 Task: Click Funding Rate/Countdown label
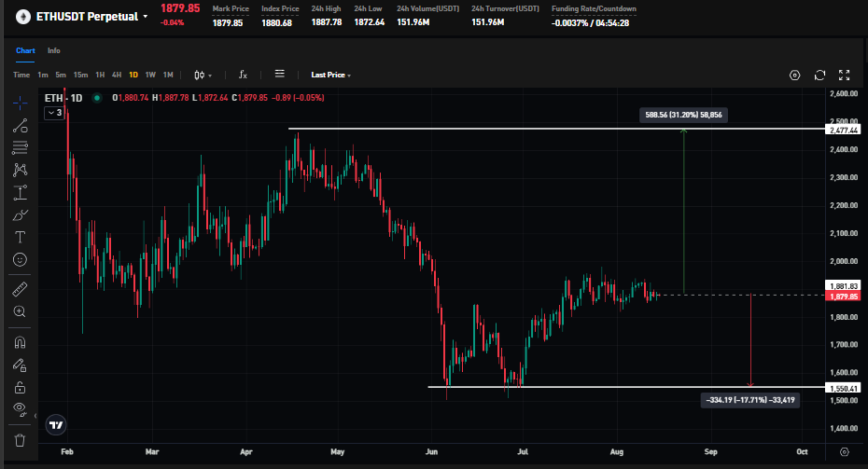(x=594, y=8)
